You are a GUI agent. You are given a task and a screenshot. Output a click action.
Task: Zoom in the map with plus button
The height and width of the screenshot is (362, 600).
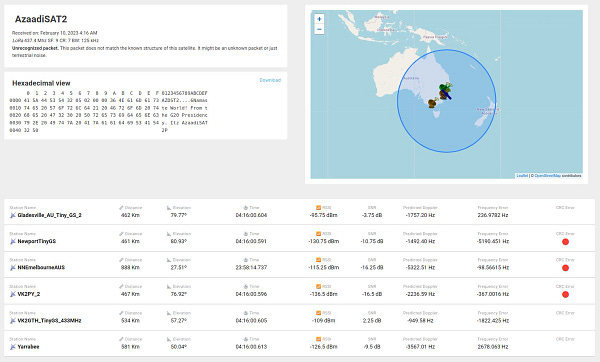(x=319, y=19)
